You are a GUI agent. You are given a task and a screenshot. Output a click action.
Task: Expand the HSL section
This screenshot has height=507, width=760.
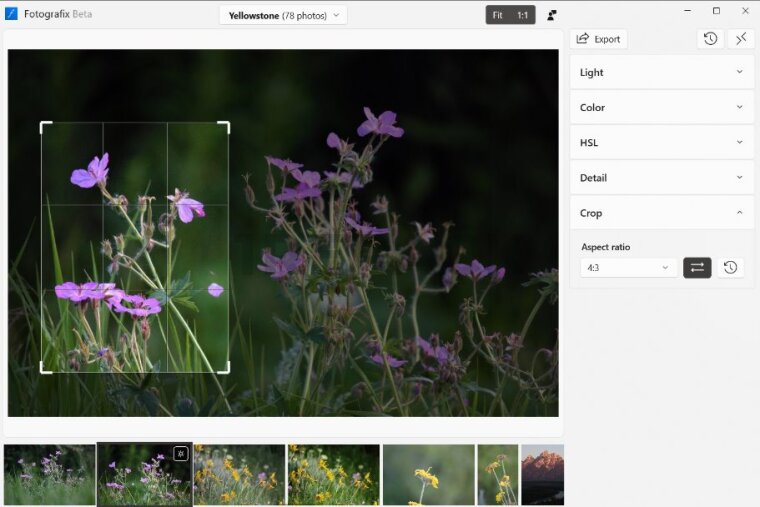(x=662, y=142)
